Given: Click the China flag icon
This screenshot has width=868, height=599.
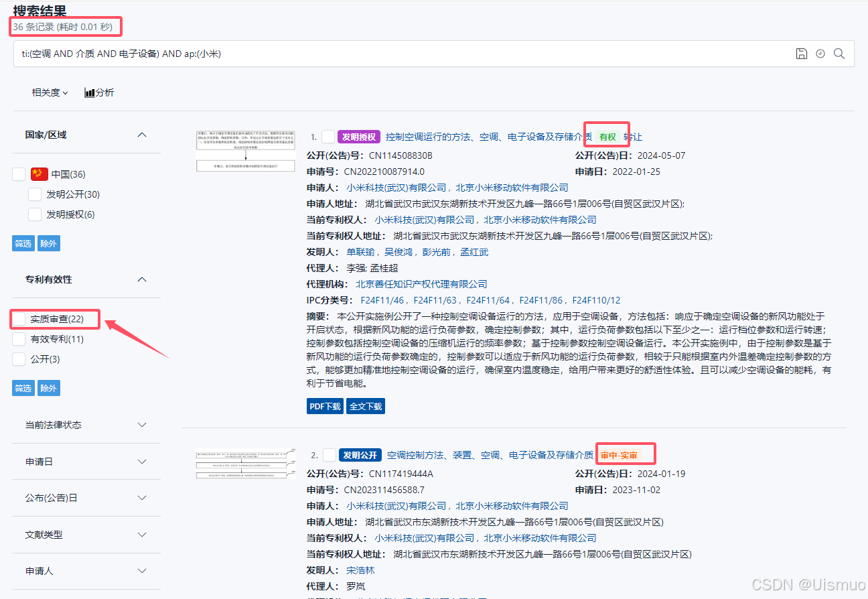Looking at the screenshot, I should pos(40,174).
